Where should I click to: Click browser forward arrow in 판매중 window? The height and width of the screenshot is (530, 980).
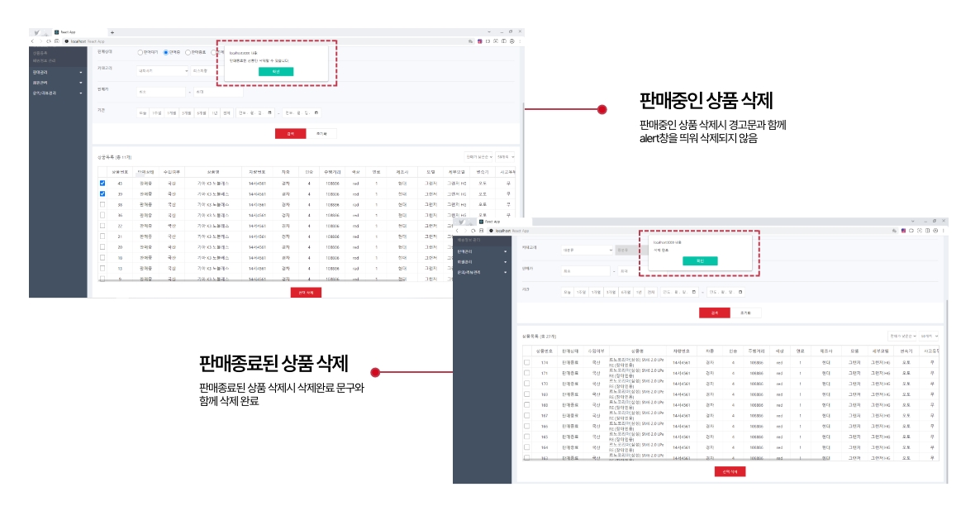click(x=40, y=41)
